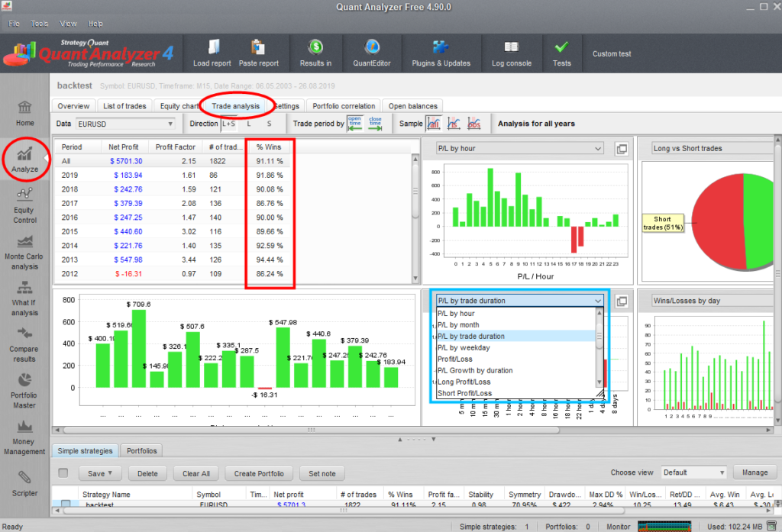Open the Log console icon

point(511,47)
